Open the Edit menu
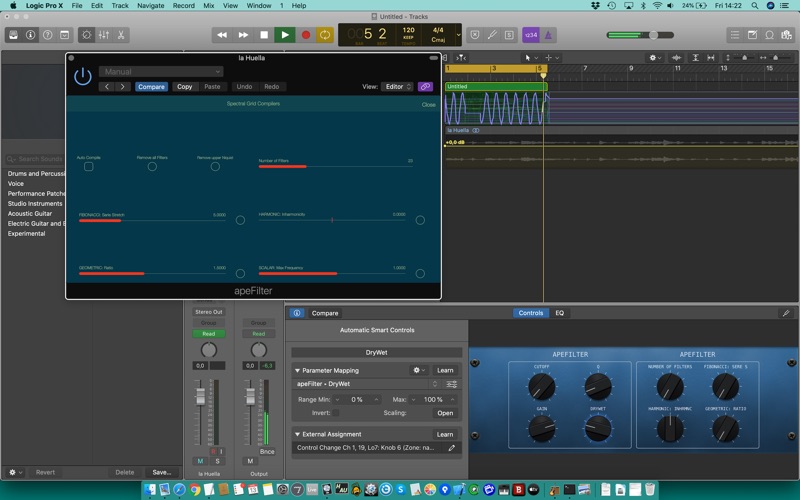The height and width of the screenshot is (500, 800). (x=96, y=6)
